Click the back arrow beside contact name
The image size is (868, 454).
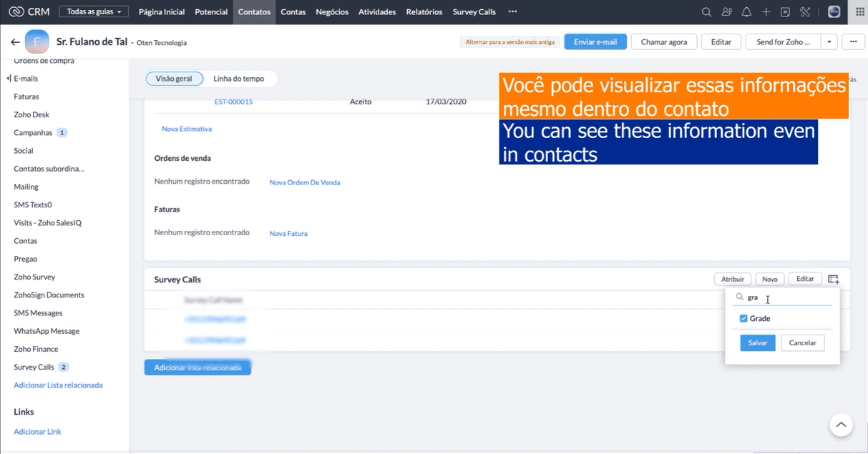pyautogui.click(x=15, y=42)
